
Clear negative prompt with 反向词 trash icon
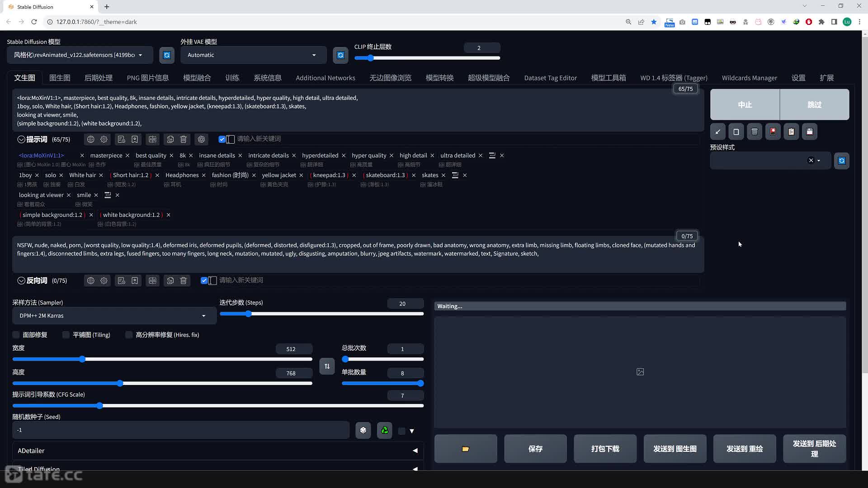(184, 281)
